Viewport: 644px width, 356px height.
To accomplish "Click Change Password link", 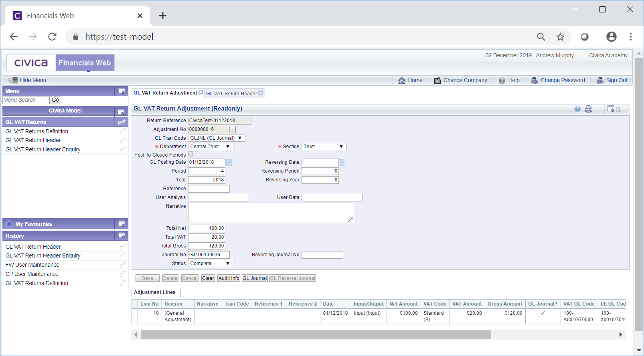I will point(558,80).
